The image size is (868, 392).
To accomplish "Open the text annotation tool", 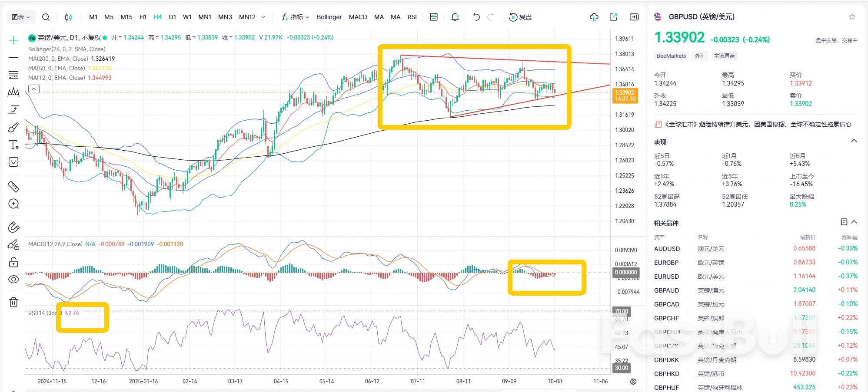I will (13, 145).
